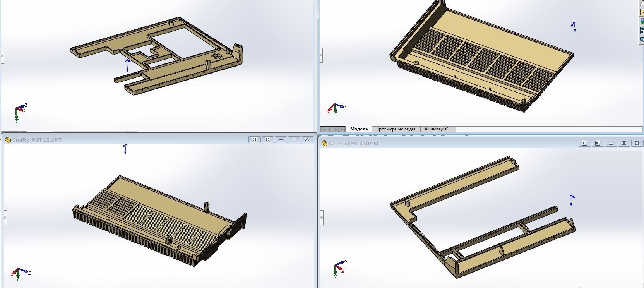Switch to the Модель tab

(359, 129)
